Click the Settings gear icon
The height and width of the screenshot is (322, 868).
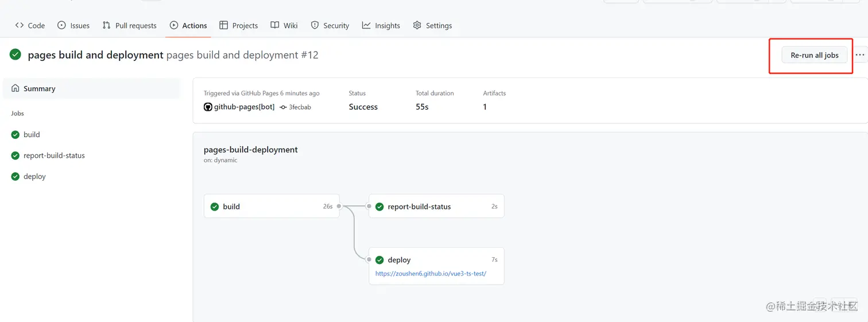[417, 25]
